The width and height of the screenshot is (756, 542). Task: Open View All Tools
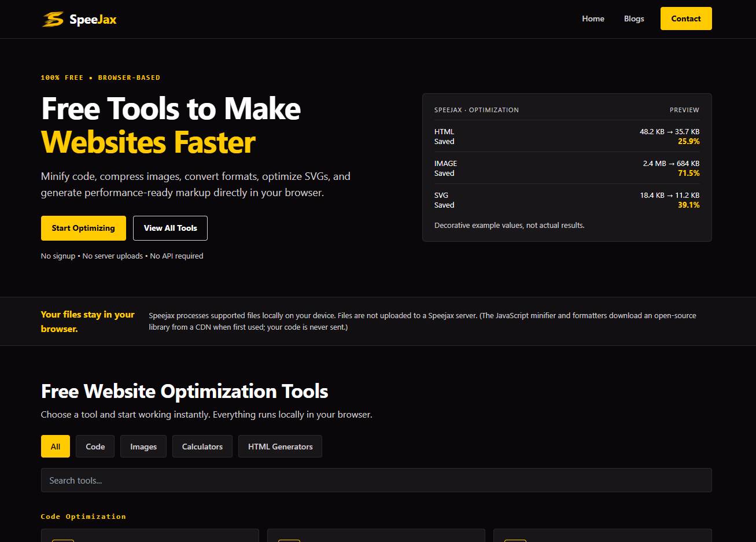[x=170, y=228]
